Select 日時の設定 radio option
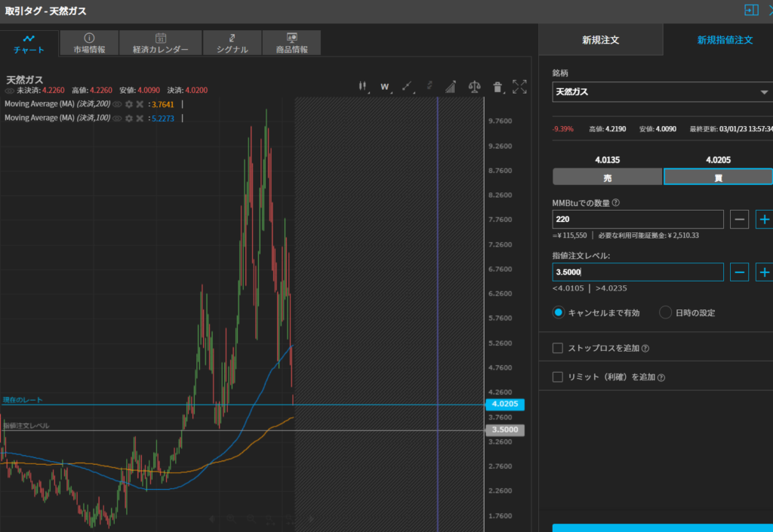The height and width of the screenshot is (532, 773). coord(665,312)
